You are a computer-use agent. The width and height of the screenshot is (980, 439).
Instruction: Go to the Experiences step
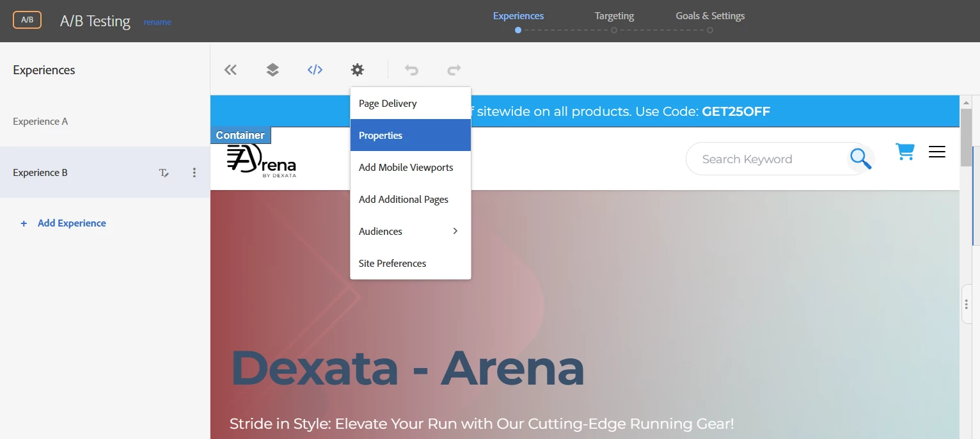click(x=518, y=16)
